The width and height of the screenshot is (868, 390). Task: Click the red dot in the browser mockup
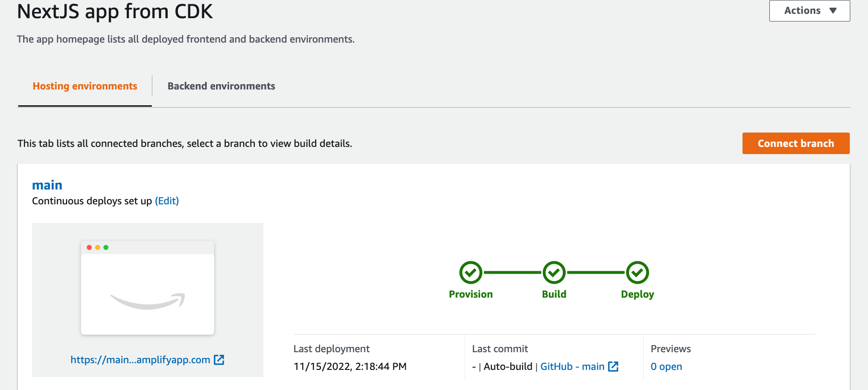click(89, 247)
